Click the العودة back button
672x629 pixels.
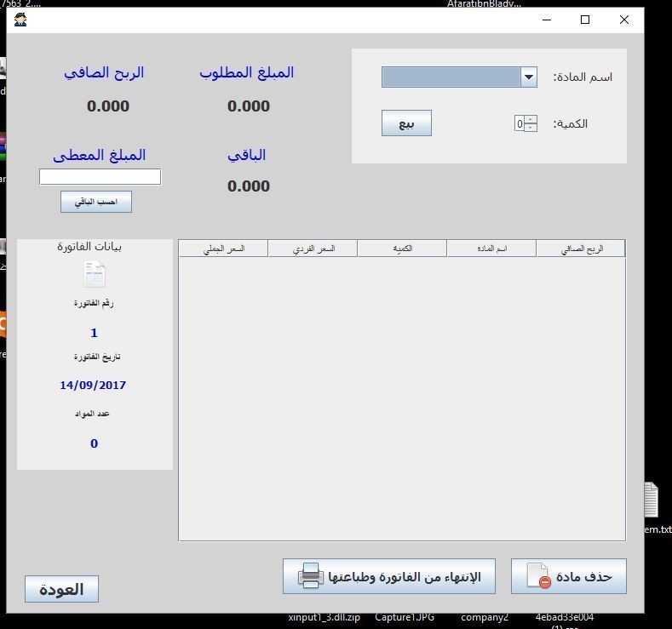pyautogui.click(x=61, y=589)
